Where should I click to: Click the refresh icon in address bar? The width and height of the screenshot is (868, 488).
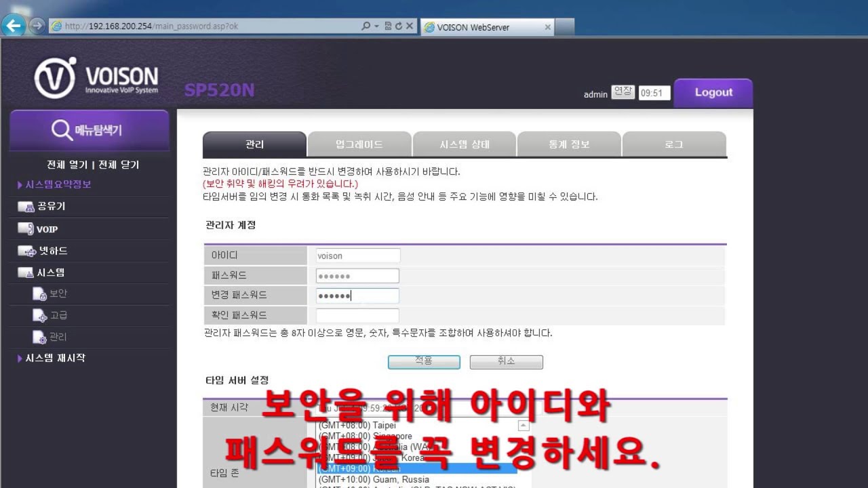(399, 27)
